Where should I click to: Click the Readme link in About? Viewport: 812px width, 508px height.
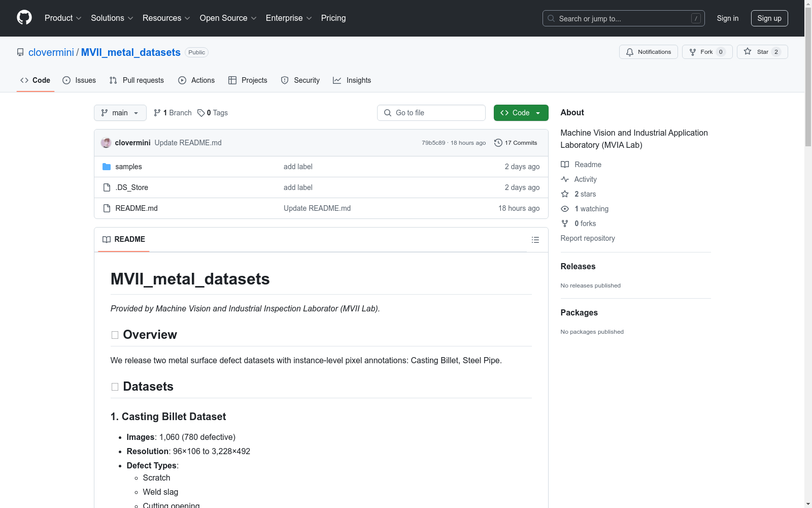588,165
